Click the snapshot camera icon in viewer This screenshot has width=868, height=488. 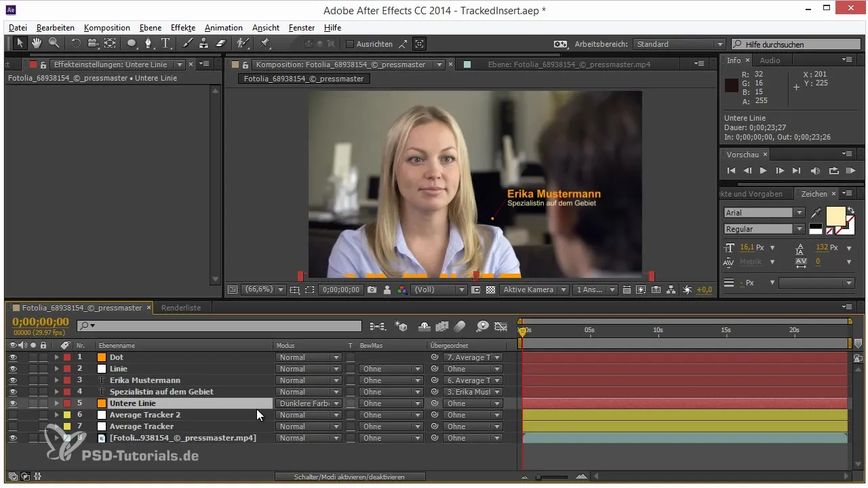click(372, 289)
